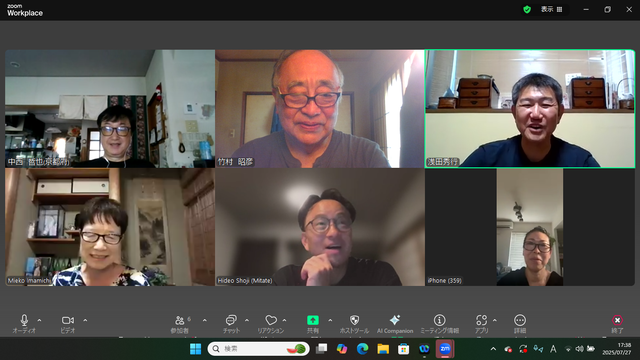640x360 pixels.
Task: Change view layout with 表示 button
Action: click(x=552, y=9)
